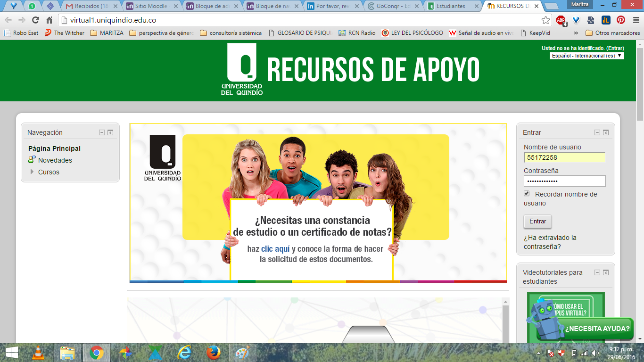Viewport: 644px width, 362px height.
Task: Click the Nombre de usuario field
Action: pyautogui.click(x=564, y=157)
